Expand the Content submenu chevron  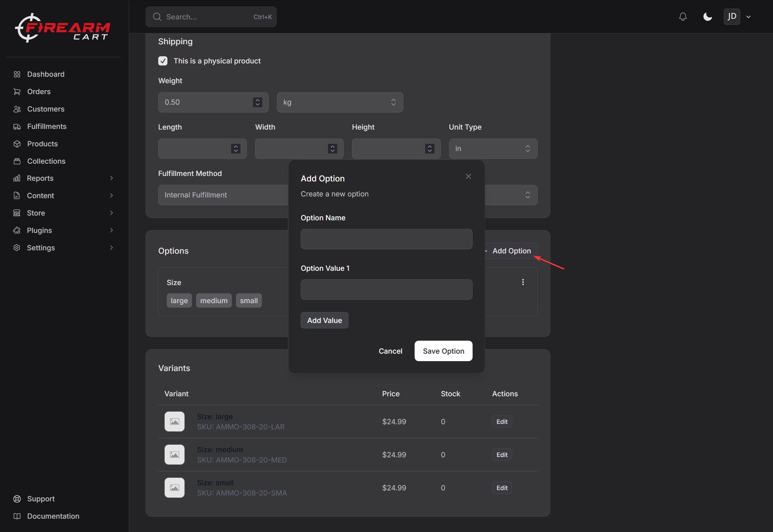click(x=111, y=195)
